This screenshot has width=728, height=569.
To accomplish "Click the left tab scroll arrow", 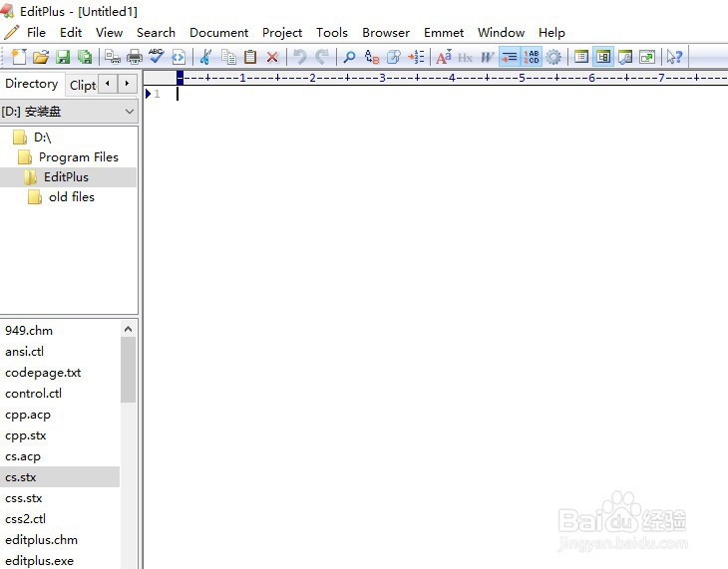I will (108, 84).
